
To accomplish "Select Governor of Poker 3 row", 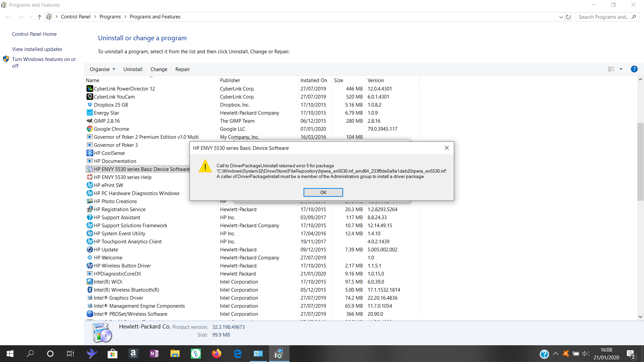I will pyautogui.click(x=138, y=145).
